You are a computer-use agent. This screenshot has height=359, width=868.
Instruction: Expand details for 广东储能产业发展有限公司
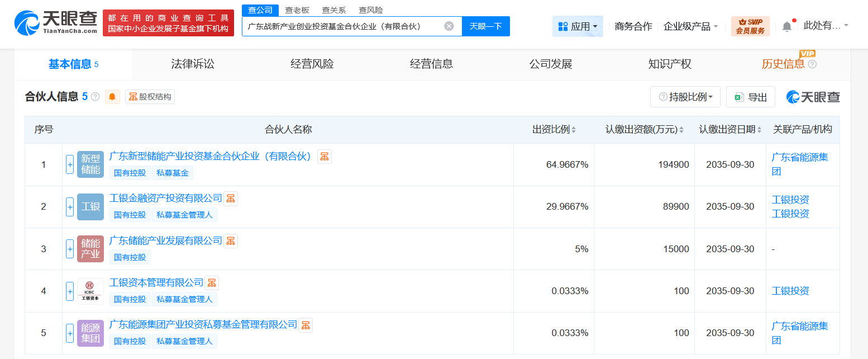pos(69,249)
